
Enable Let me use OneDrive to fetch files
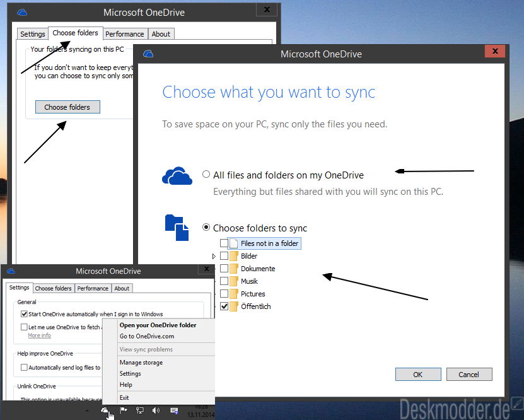click(24, 327)
